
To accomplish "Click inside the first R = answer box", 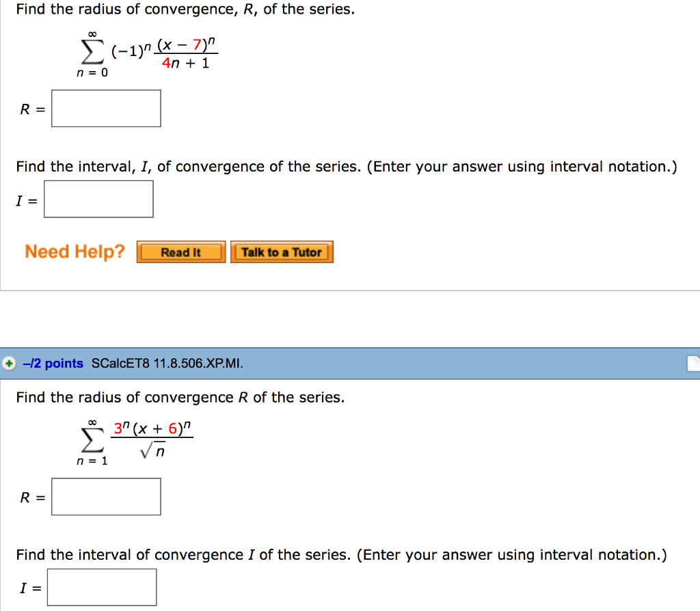I will pos(105,108).
